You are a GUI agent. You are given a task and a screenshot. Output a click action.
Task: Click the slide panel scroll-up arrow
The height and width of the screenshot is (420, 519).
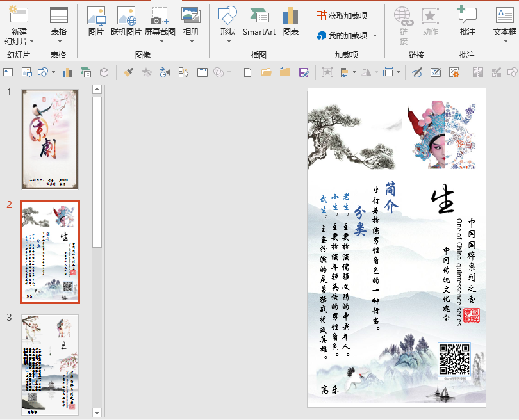pos(97,89)
